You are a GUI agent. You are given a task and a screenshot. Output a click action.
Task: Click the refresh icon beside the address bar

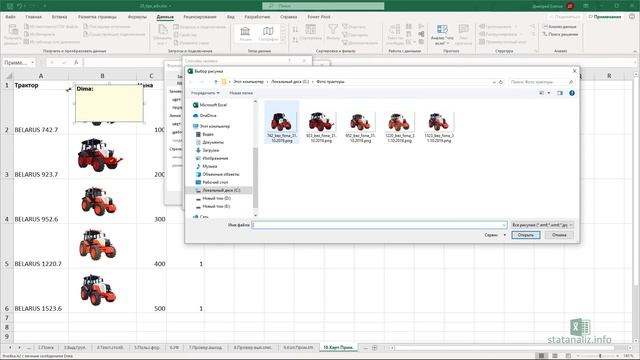(501, 82)
